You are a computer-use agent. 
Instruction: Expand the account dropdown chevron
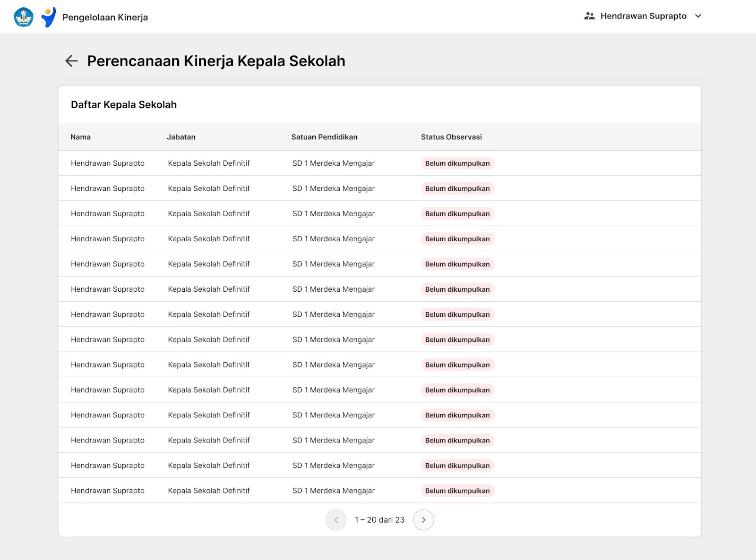(x=698, y=16)
